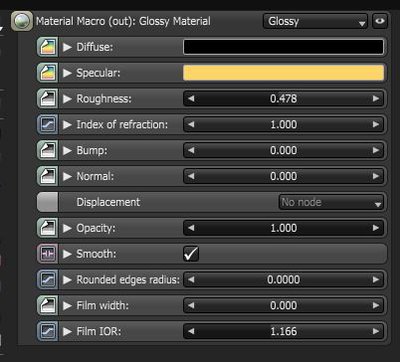Screen dimensions: 400x362
Task: Click the Film IOR value 1.166
Action: coord(283,331)
